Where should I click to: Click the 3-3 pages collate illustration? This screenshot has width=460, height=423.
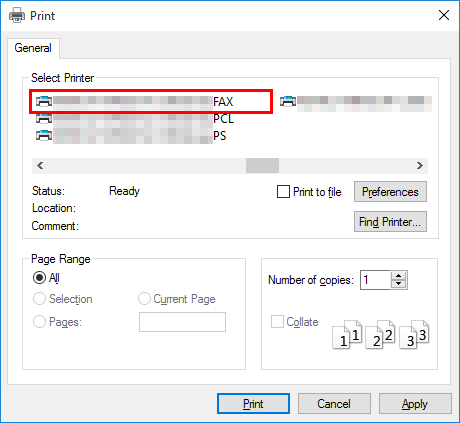coord(414,334)
